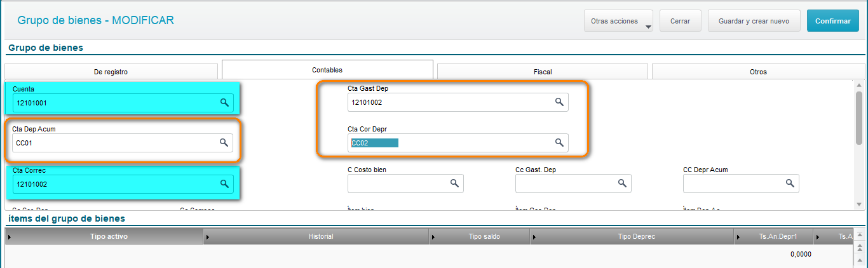Click the Cta Dep Acum input CC01
868x268 pixels.
[123, 143]
